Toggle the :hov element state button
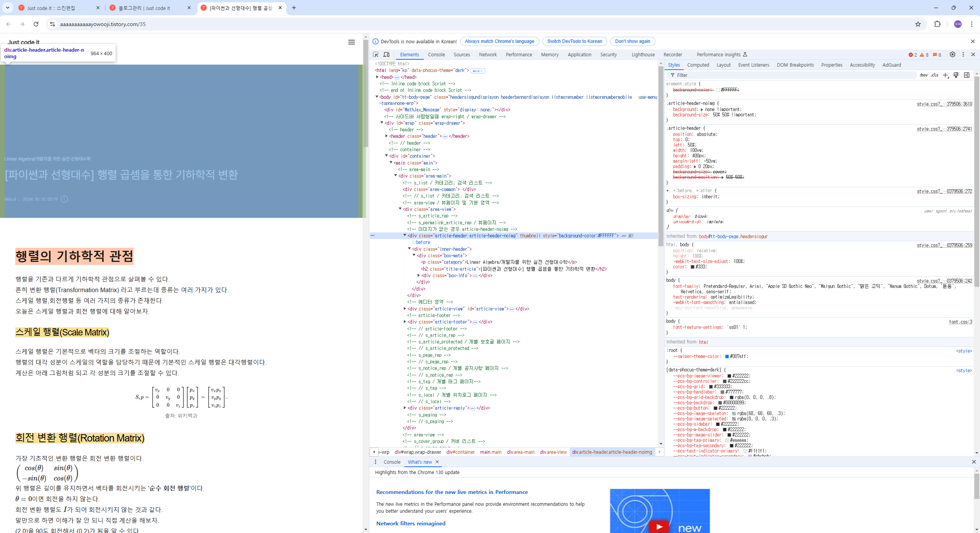 pyautogui.click(x=923, y=75)
